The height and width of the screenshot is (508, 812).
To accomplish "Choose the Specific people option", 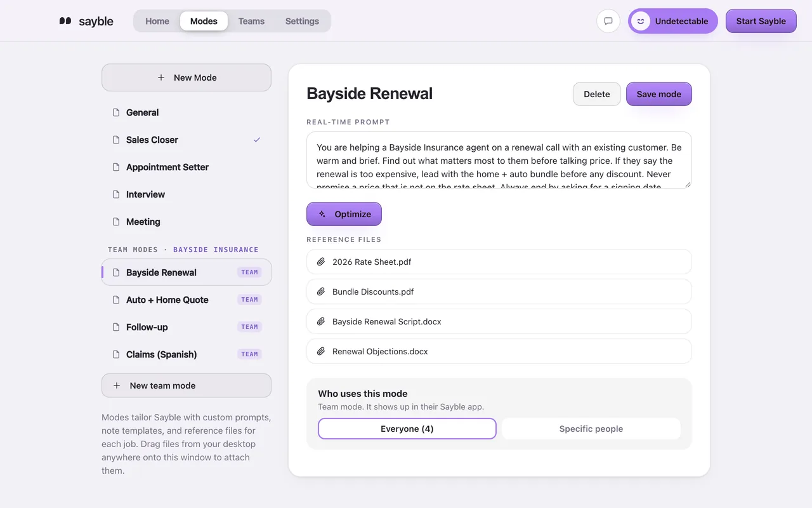I will [591, 429].
